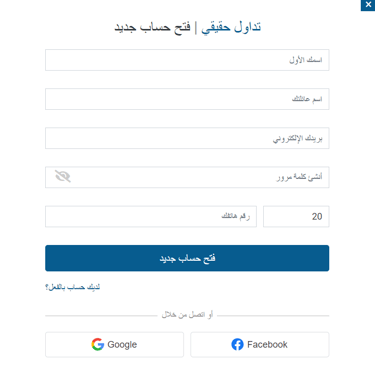The height and width of the screenshot is (370, 375).
Task: Focus the first name field (اسمك الأول)
Action: click(x=187, y=60)
